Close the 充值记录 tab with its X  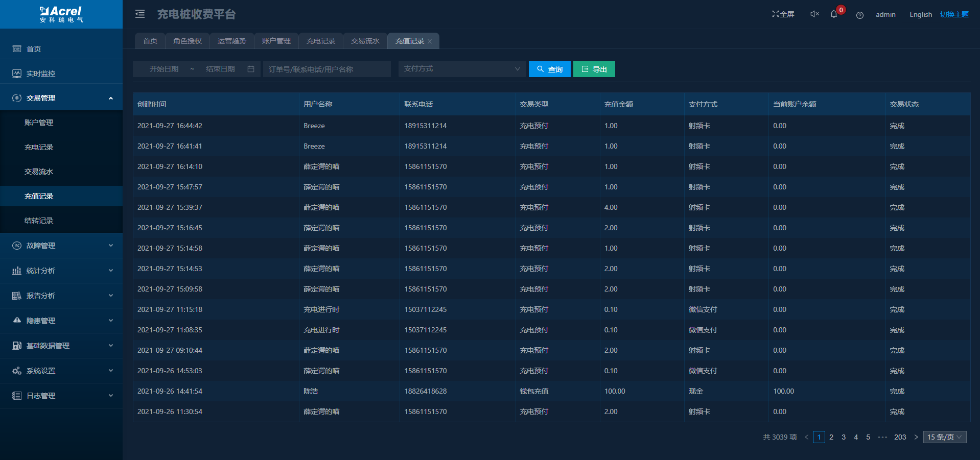(430, 41)
